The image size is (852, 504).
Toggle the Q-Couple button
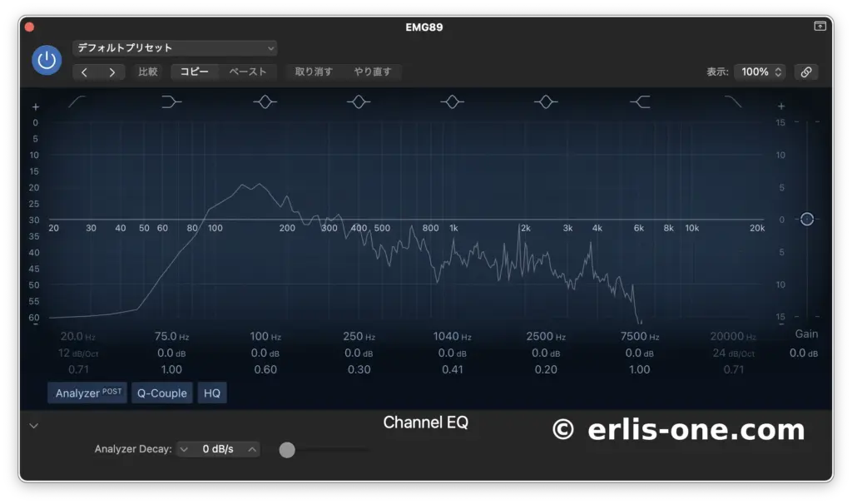pyautogui.click(x=161, y=393)
